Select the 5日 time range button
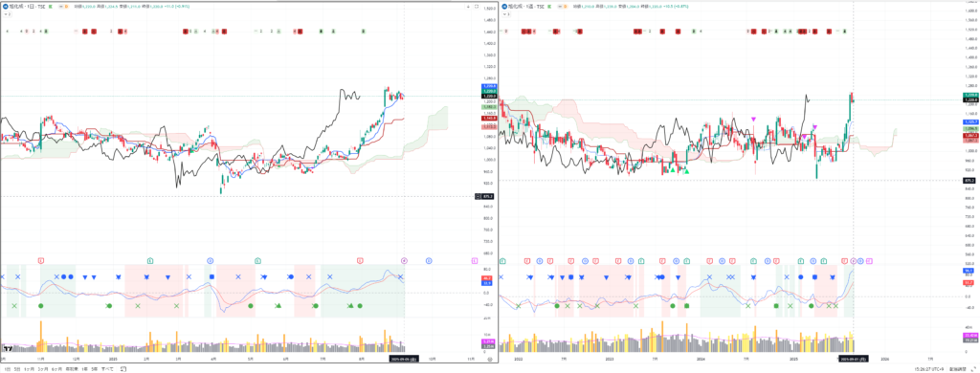Image resolution: width=980 pixels, height=373 pixels. click(x=17, y=368)
